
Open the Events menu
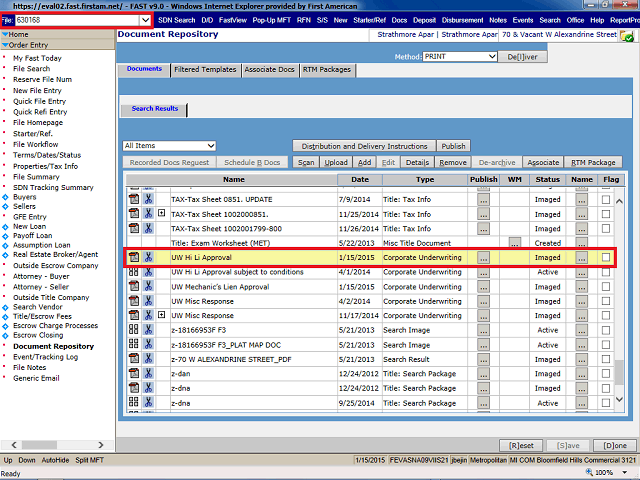(523, 20)
